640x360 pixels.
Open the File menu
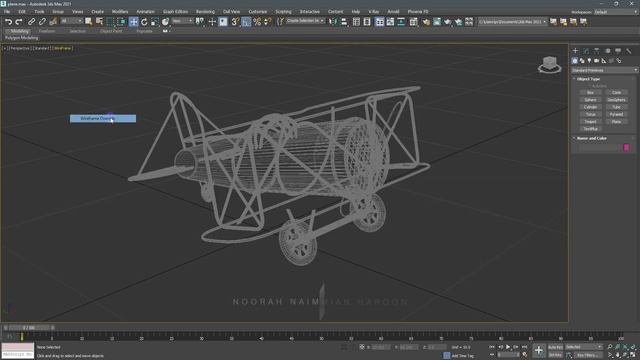click(7, 12)
